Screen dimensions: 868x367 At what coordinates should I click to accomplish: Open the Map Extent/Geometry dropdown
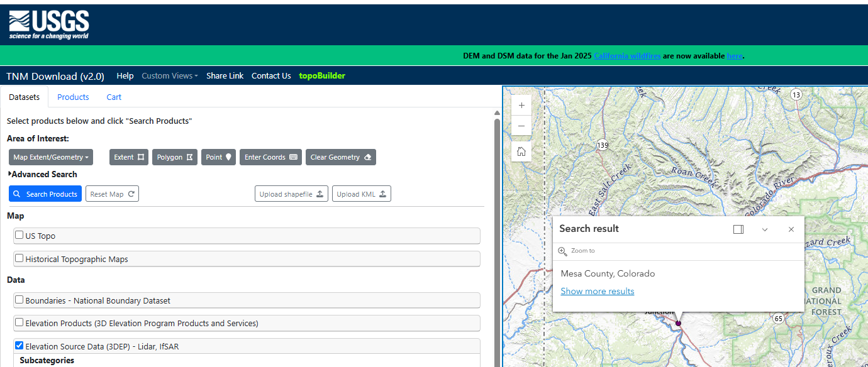[x=52, y=157]
